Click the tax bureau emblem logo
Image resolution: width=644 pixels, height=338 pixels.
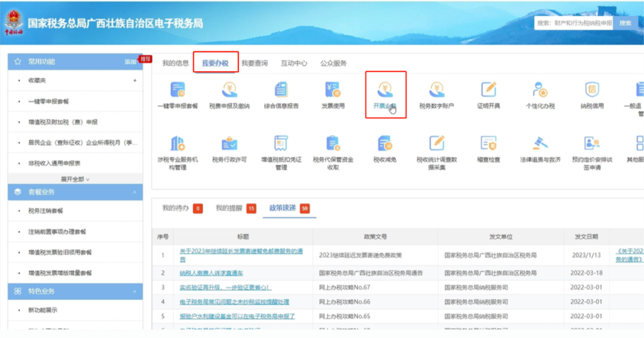click(x=14, y=23)
